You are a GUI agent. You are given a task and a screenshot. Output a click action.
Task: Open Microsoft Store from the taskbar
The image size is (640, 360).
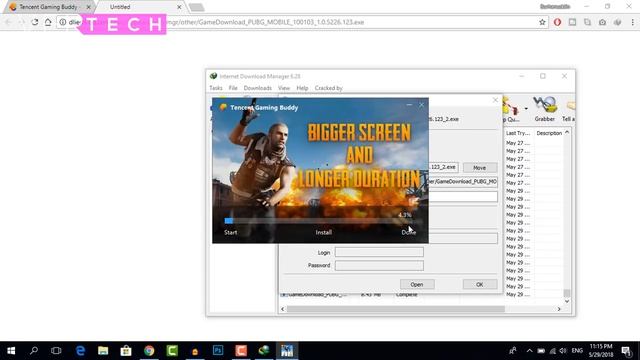[126, 351]
